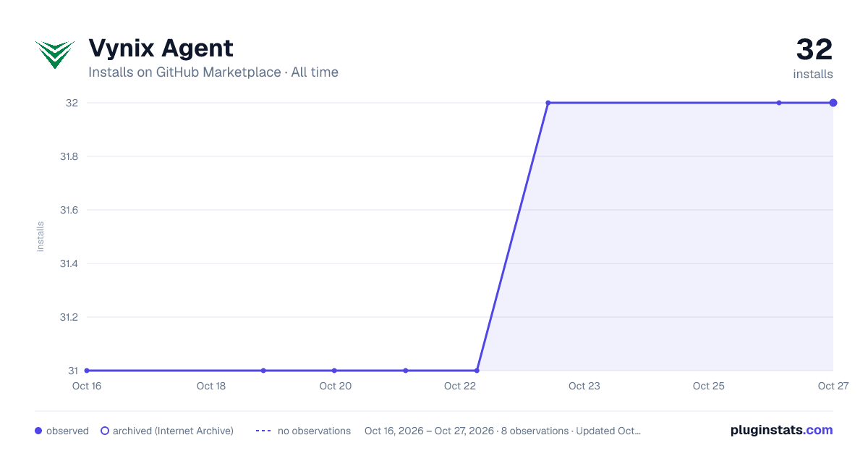This screenshot has height=456, width=868.
Task: Click the x-axis label Oct 23
Action: 584,386
